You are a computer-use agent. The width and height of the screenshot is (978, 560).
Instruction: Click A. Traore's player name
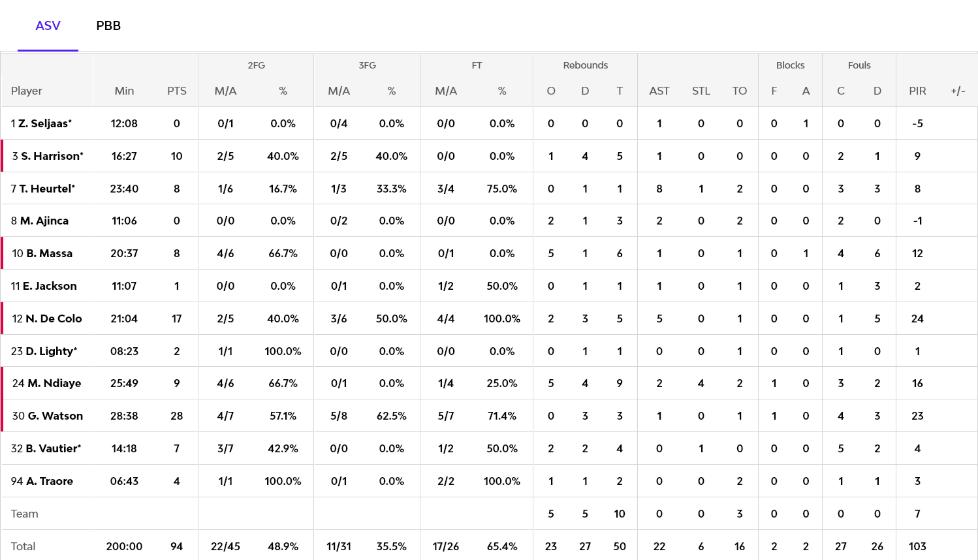[x=50, y=481]
